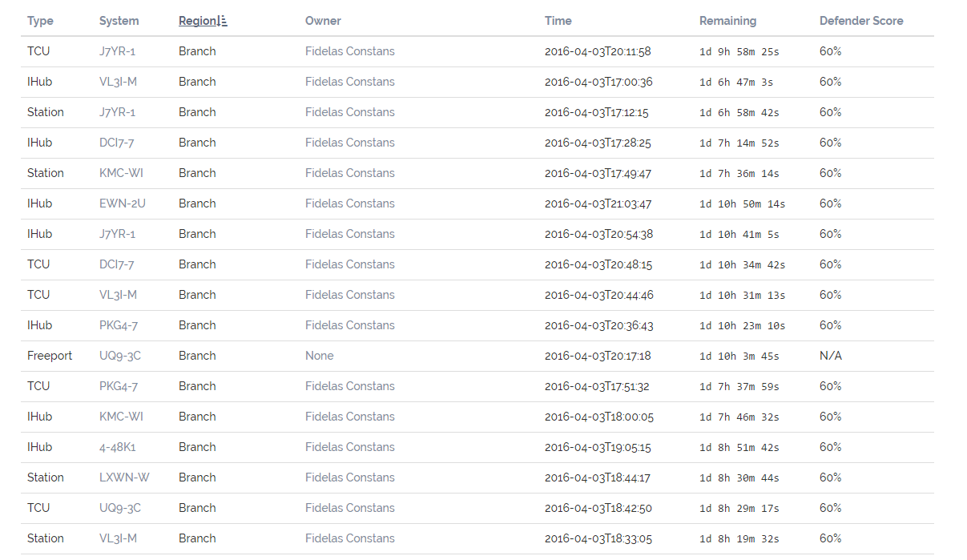Viewport: 967px width, 560px height.
Task: Open KMC-WI in the Station row
Action: (121, 173)
